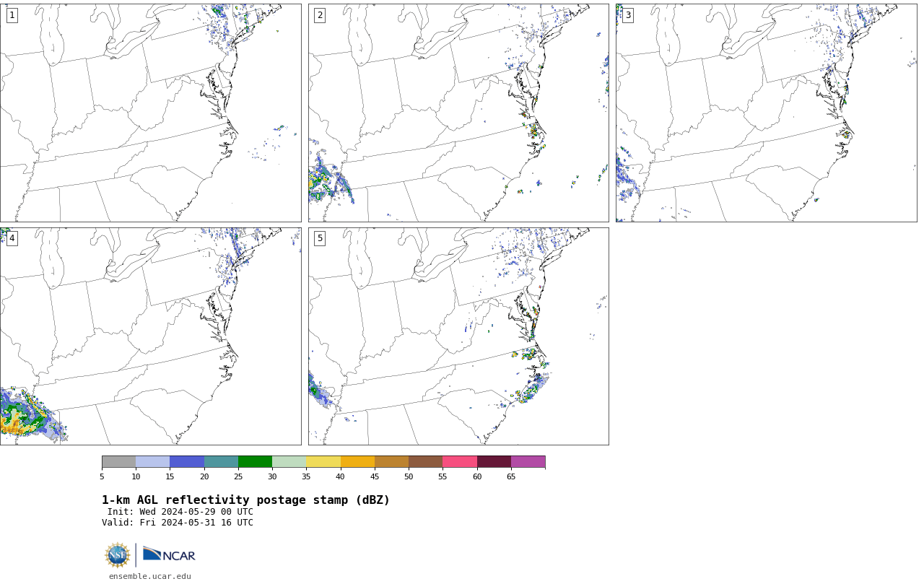Click the purple 65+ dBZ swatch
Screen dimensions: 924x584
click(528, 462)
